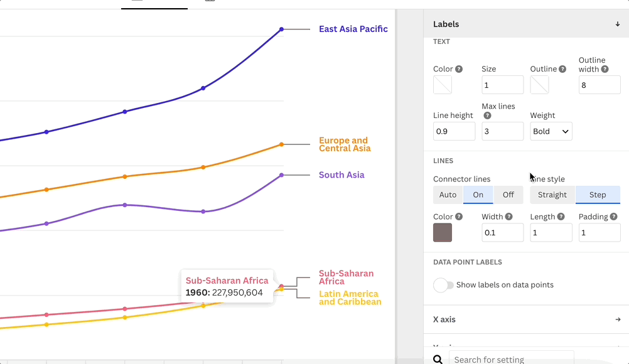Click help icon beside Text Color label
This screenshot has width=629, height=364.
point(459,69)
